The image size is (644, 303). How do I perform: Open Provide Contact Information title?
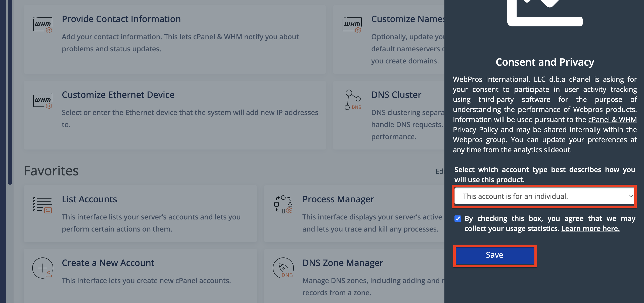[121, 19]
